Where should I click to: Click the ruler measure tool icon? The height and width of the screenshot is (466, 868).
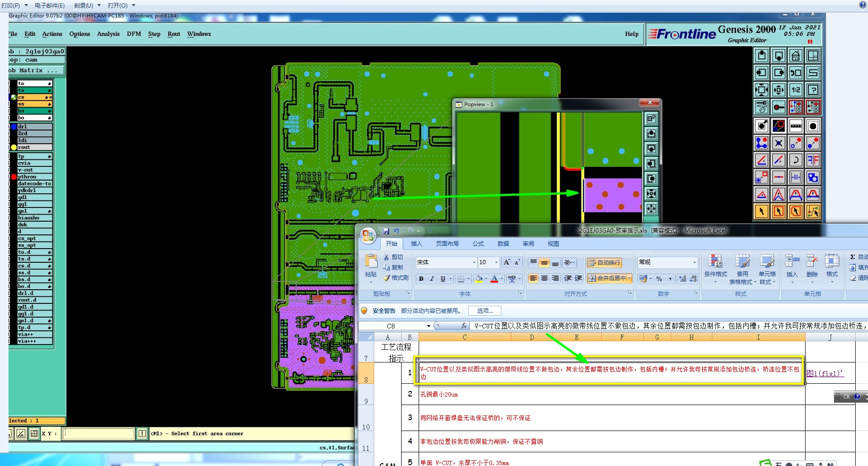tap(796, 126)
